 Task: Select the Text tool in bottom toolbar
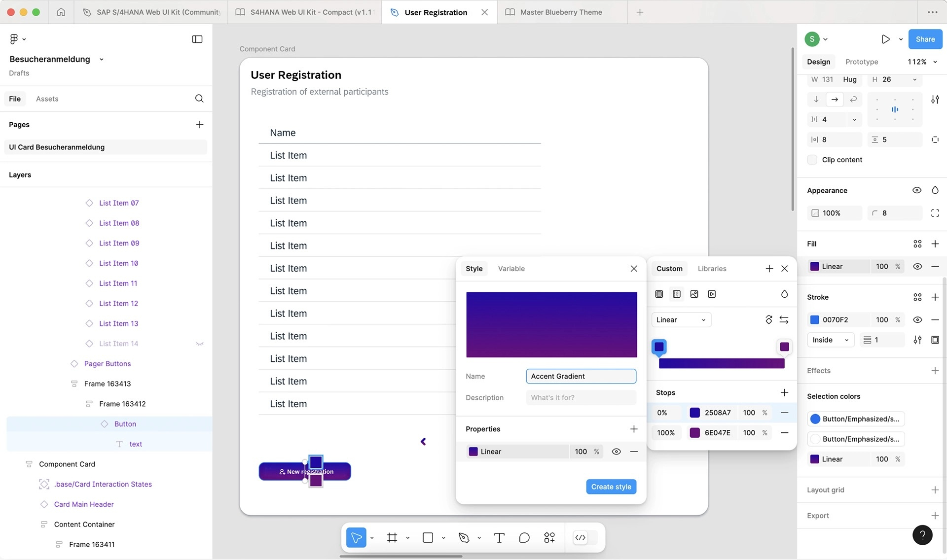(x=499, y=538)
